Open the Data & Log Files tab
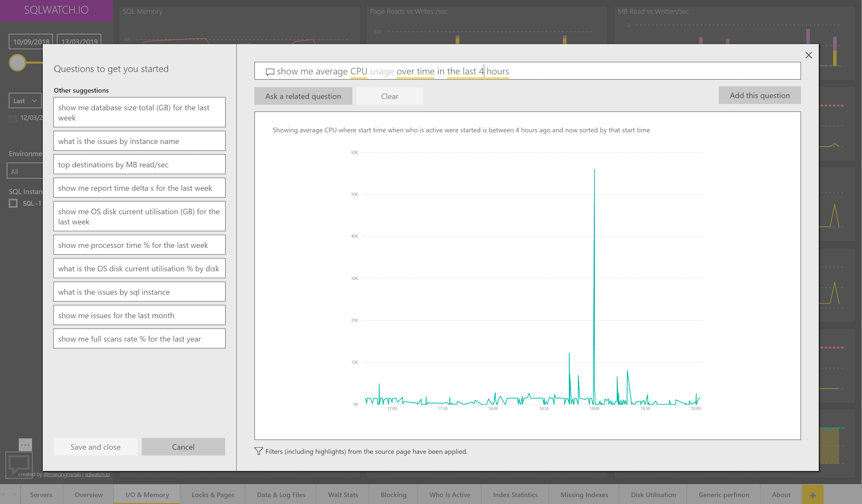Image resolution: width=862 pixels, height=504 pixels. (281, 495)
